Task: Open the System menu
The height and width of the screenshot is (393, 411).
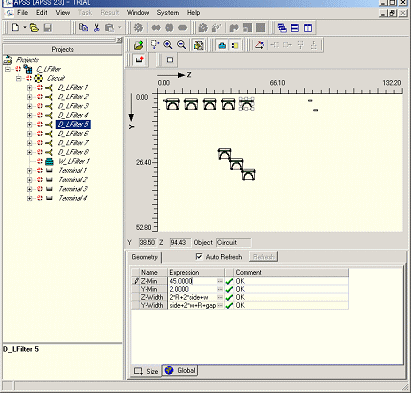Action: [x=168, y=13]
